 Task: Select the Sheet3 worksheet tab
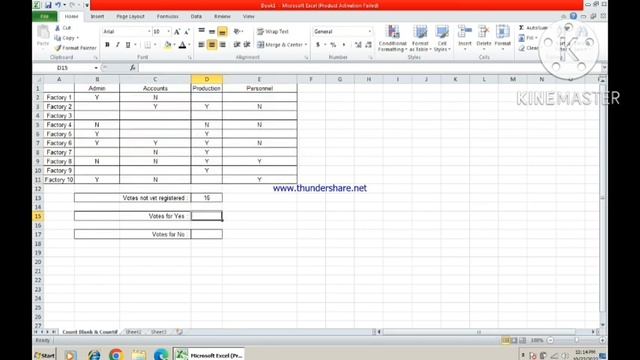(159, 332)
